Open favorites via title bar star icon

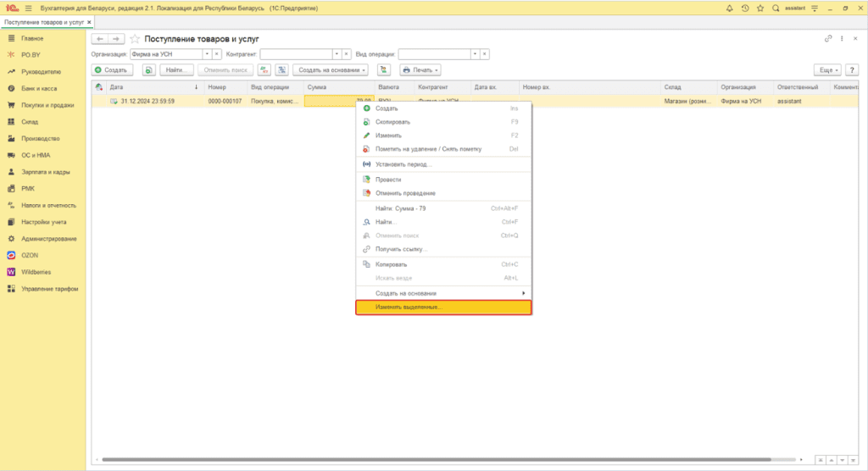coord(759,8)
